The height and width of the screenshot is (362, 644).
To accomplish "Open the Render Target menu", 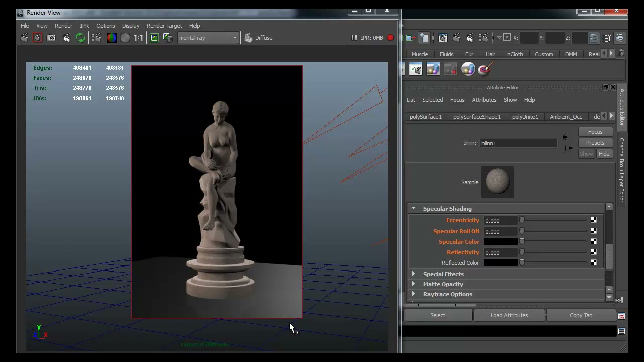I will (164, 26).
